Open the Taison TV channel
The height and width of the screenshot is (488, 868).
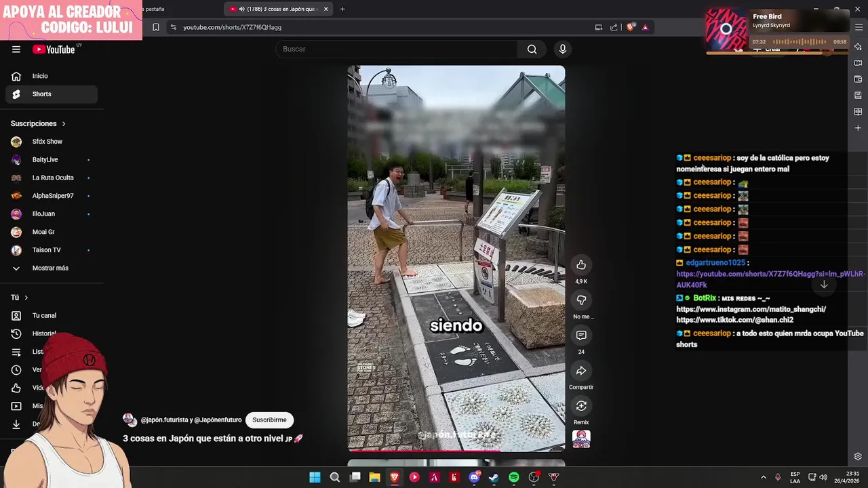[51, 250]
